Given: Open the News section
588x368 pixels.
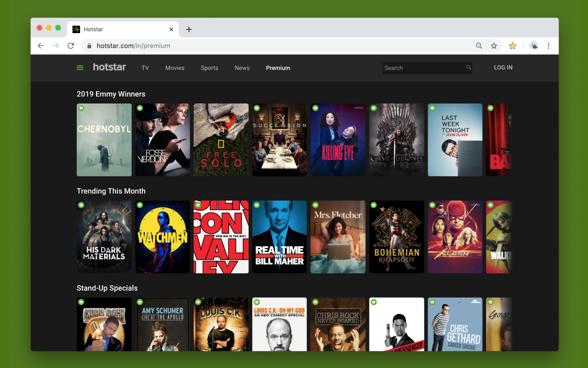Looking at the screenshot, I should (242, 68).
